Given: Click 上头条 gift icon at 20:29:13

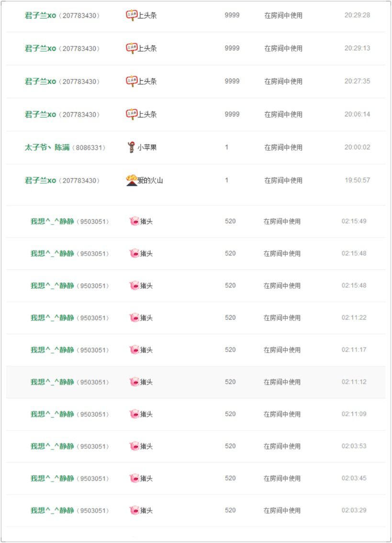Looking at the screenshot, I should pos(131,48).
